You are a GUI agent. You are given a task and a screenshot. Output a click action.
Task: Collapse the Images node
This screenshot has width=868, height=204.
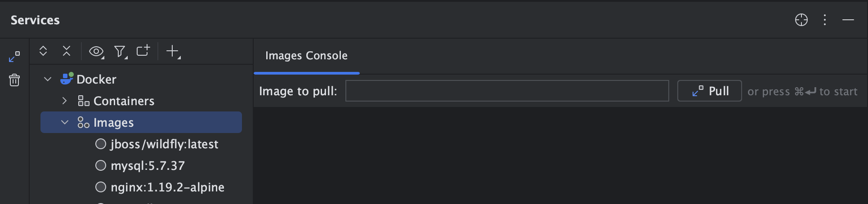tap(65, 122)
